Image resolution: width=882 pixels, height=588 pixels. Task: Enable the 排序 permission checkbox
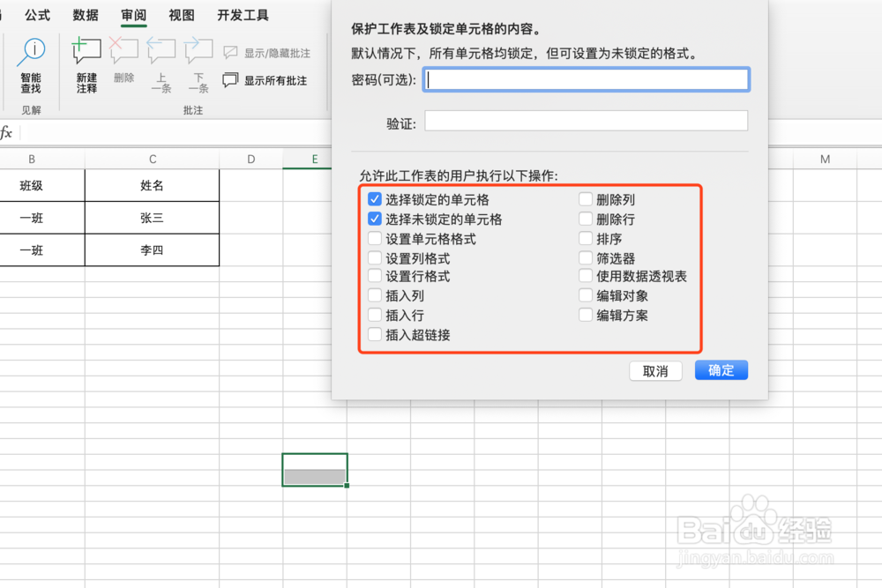(x=586, y=238)
